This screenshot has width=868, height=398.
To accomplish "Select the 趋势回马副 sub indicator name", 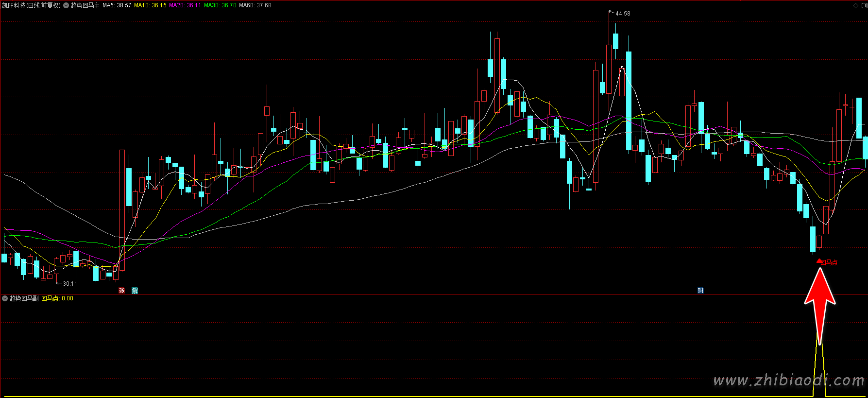I will 24,298.
